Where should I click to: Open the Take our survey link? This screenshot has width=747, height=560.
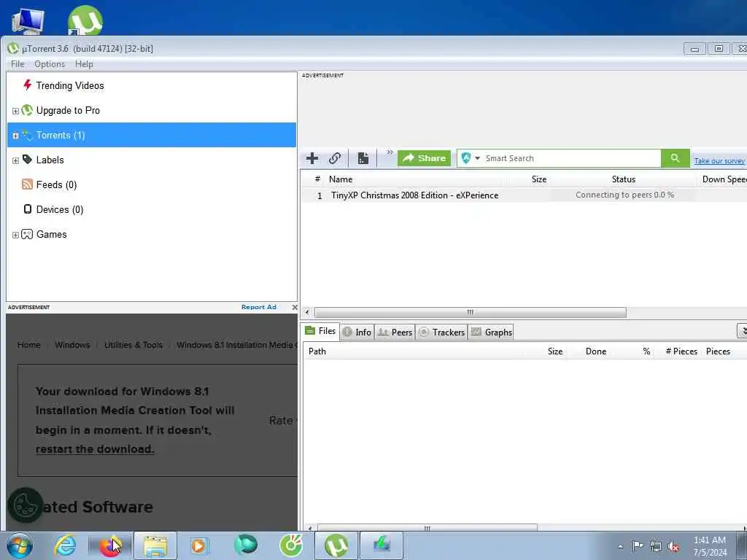(719, 161)
